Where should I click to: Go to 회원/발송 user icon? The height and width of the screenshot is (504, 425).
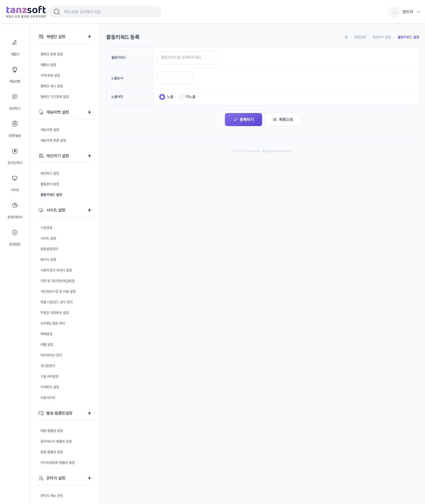click(x=15, y=124)
